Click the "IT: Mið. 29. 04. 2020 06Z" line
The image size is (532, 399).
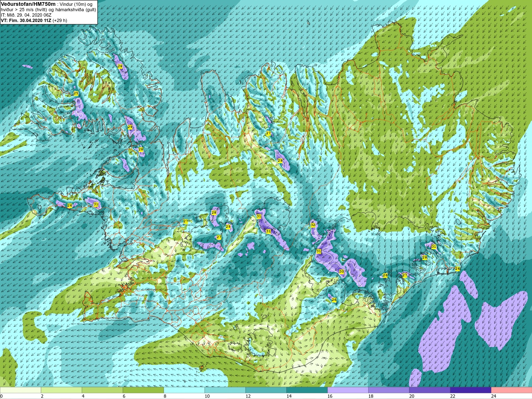[x=26, y=15]
